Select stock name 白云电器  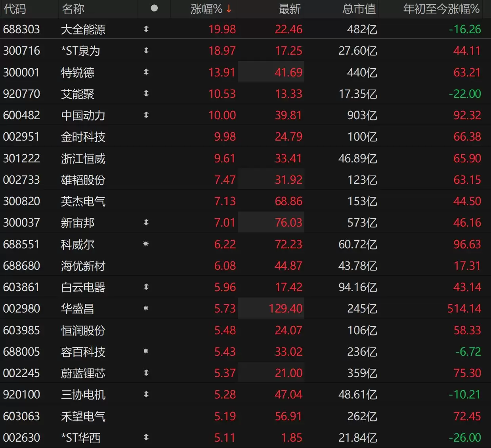pos(83,287)
